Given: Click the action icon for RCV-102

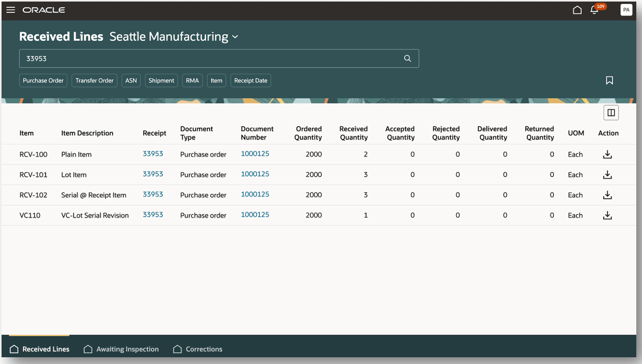Looking at the screenshot, I should [x=608, y=195].
